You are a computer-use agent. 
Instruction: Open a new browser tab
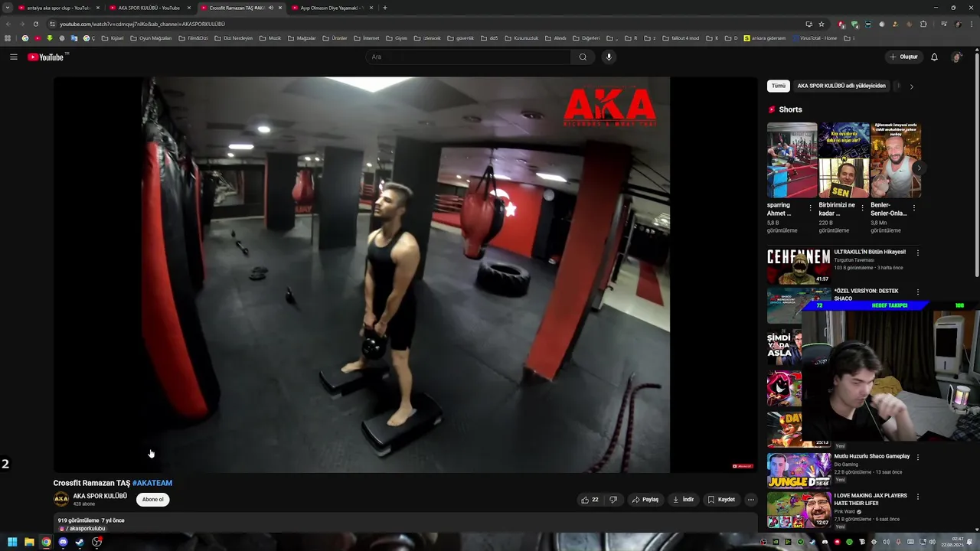tap(385, 8)
